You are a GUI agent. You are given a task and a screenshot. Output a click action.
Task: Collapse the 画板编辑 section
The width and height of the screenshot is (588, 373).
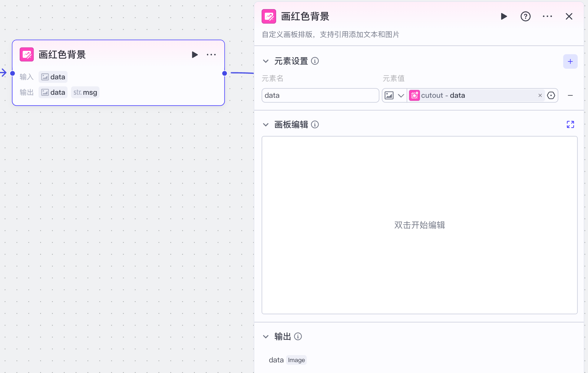[266, 124]
